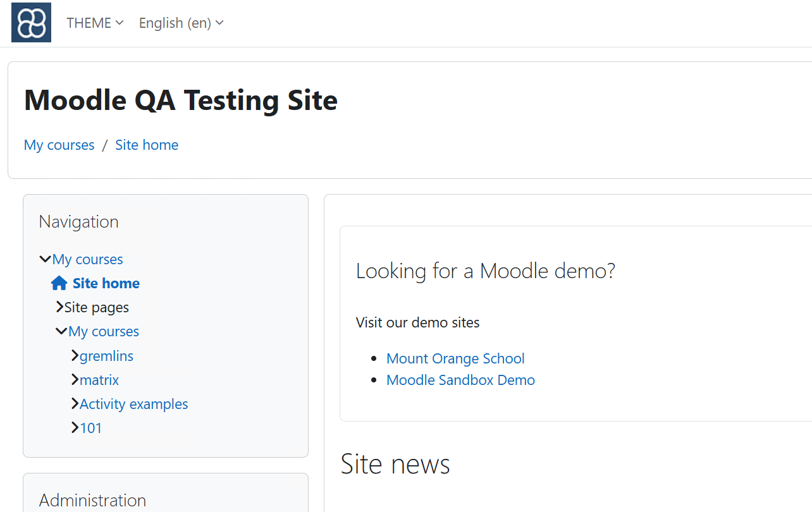The image size is (812, 512).
Task: Open the 101 course link
Action: [x=91, y=428]
